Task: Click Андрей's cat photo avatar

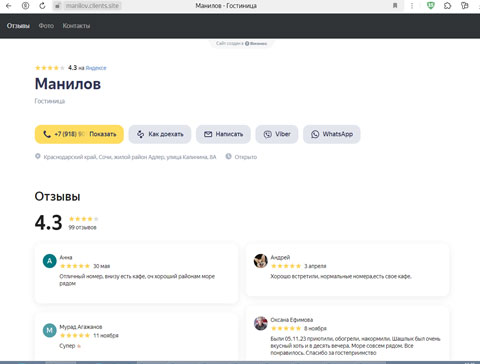Action: click(x=261, y=261)
